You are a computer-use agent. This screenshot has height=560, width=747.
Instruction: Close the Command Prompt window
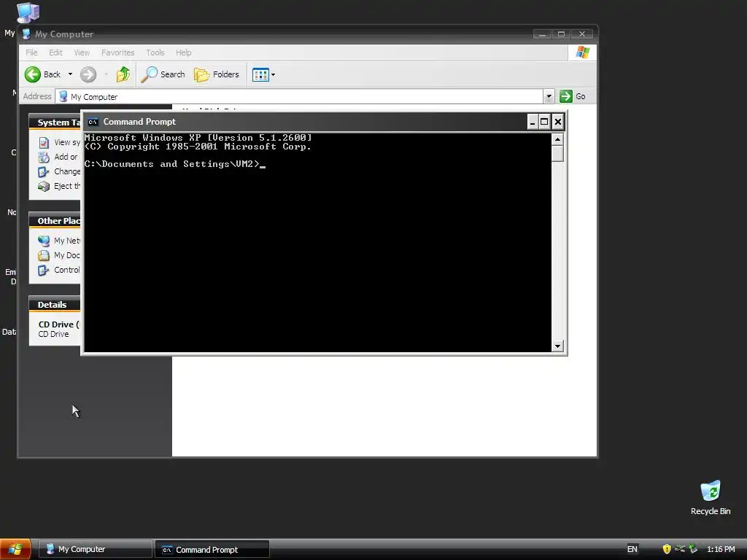point(558,122)
